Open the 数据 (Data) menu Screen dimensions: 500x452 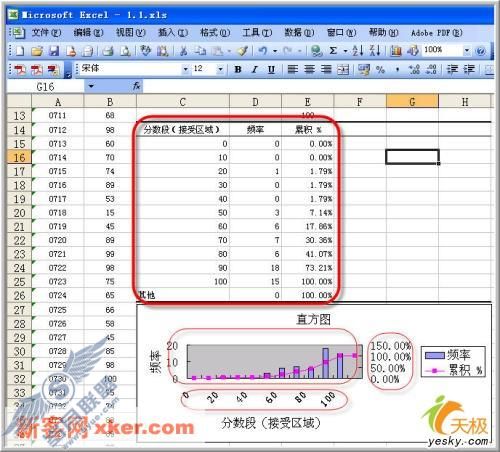click(299, 33)
